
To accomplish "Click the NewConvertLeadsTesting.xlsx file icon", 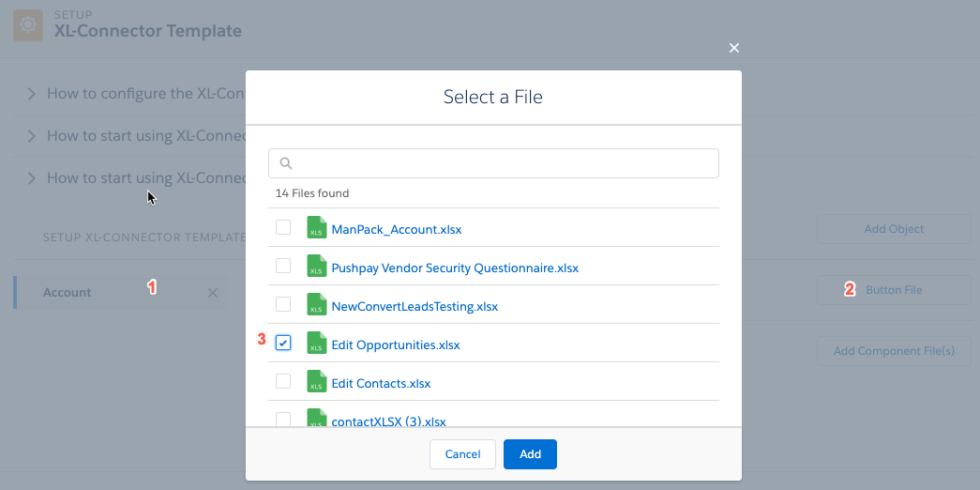I will tap(317, 305).
